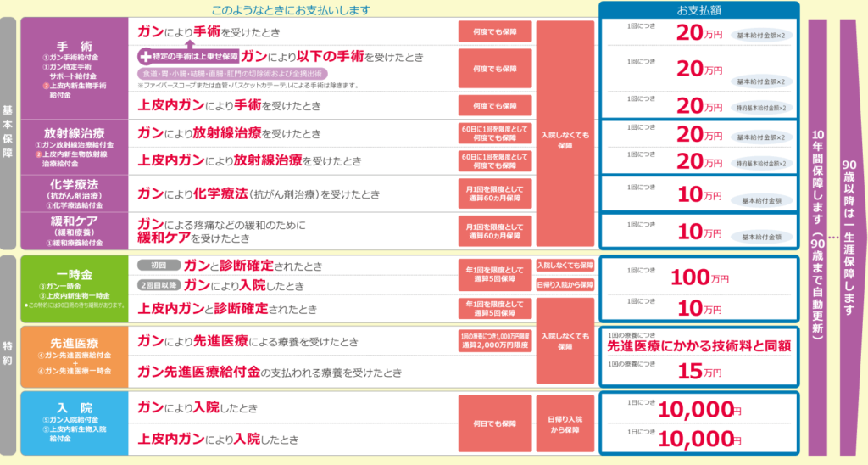Select the gray 2回目以降 badge
The height and width of the screenshot is (465, 868).
point(159,284)
